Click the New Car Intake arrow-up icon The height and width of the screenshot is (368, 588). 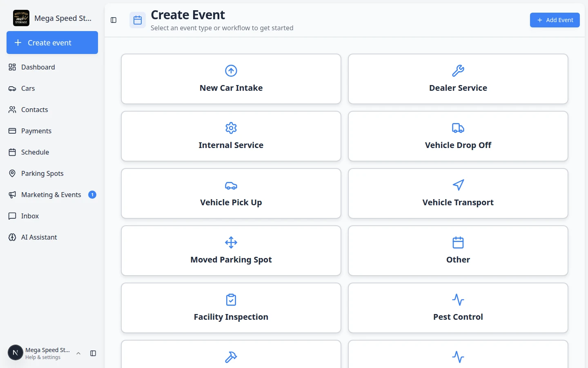tap(231, 71)
